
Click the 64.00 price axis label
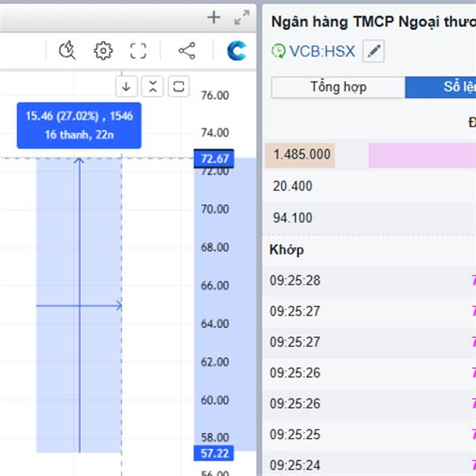215,324
